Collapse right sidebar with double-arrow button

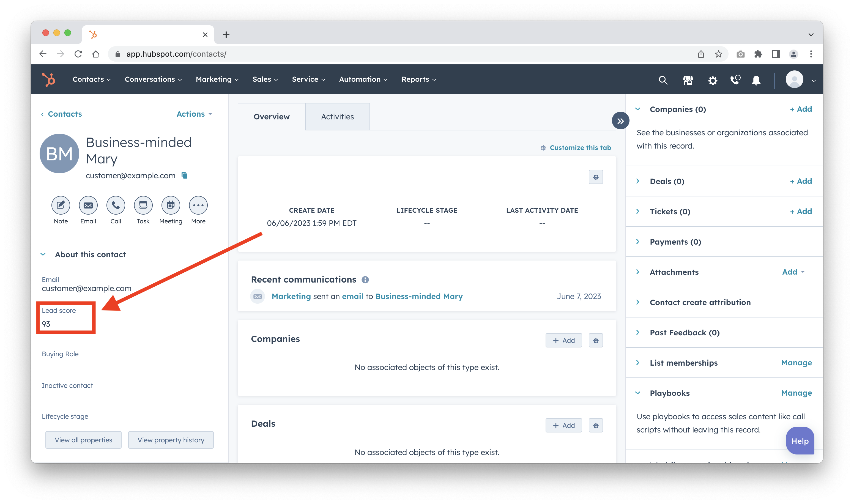click(620, 121)
